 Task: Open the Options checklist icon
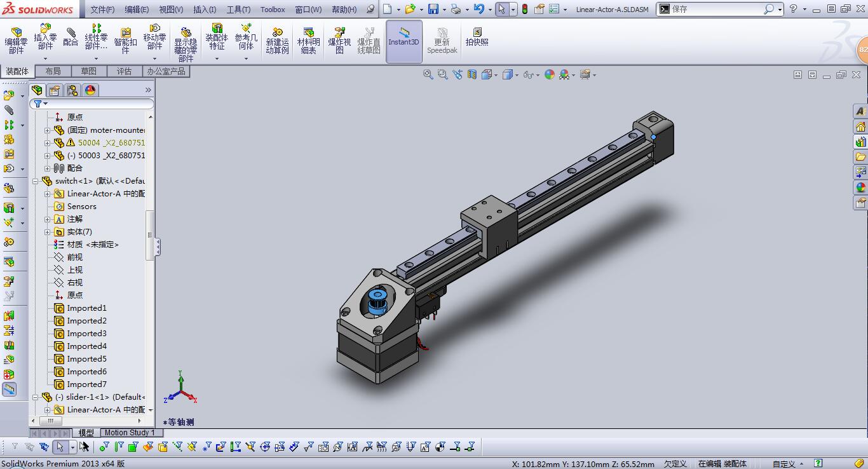click(553, 9)
